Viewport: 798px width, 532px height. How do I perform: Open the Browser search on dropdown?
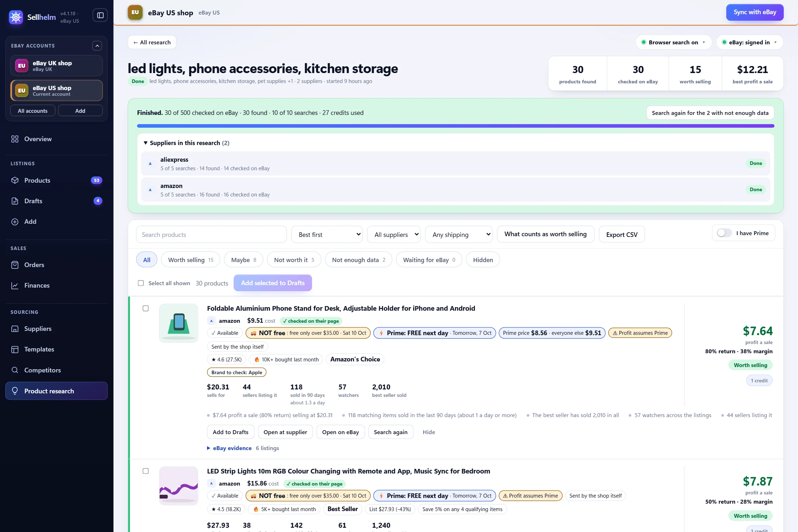673,42
